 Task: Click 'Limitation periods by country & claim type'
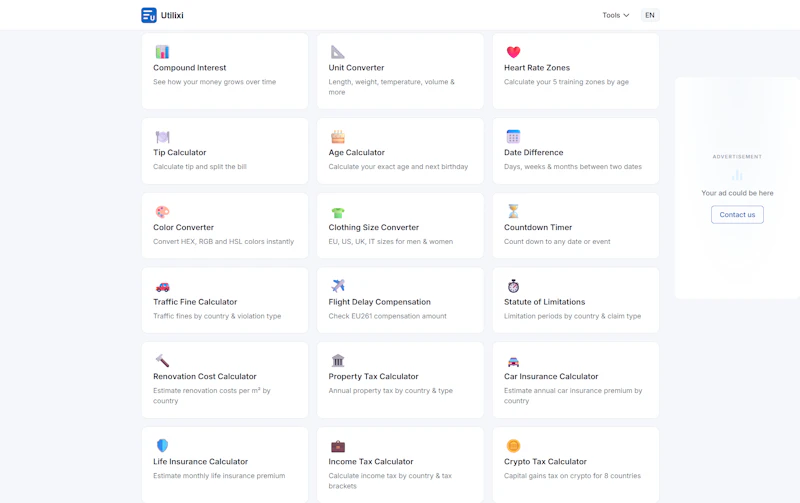(x=572, y=316)
